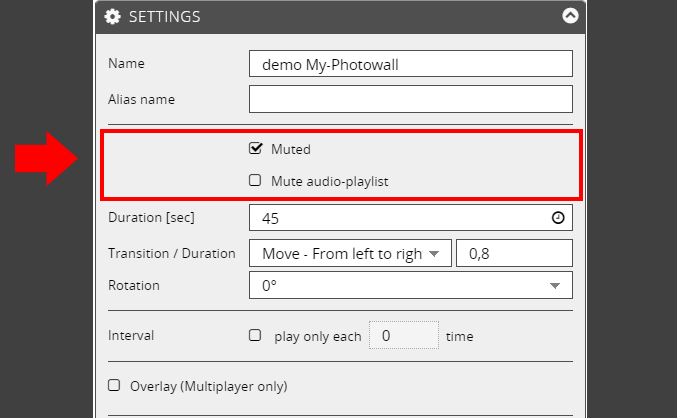
Task: Click the Settings gear icon
Action: click(x=113, y=17)
